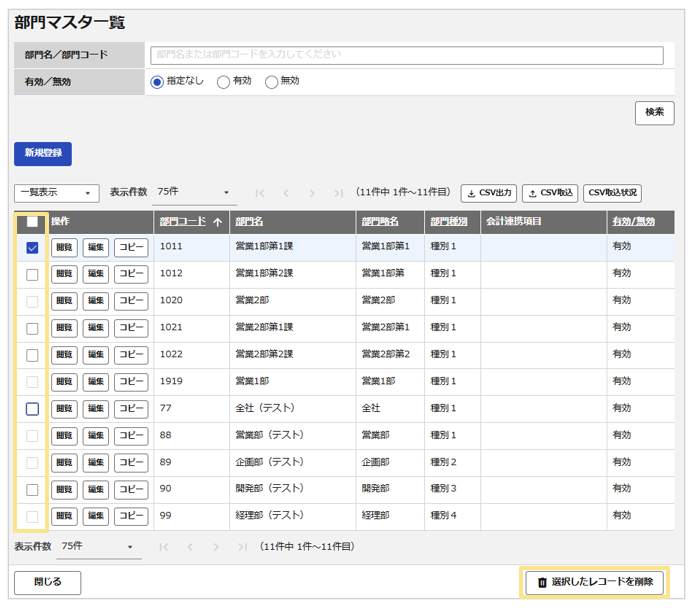This screenshot has width=695, height=612.
Task: Click コピー for row 99
Action: (x=131, y=517)
